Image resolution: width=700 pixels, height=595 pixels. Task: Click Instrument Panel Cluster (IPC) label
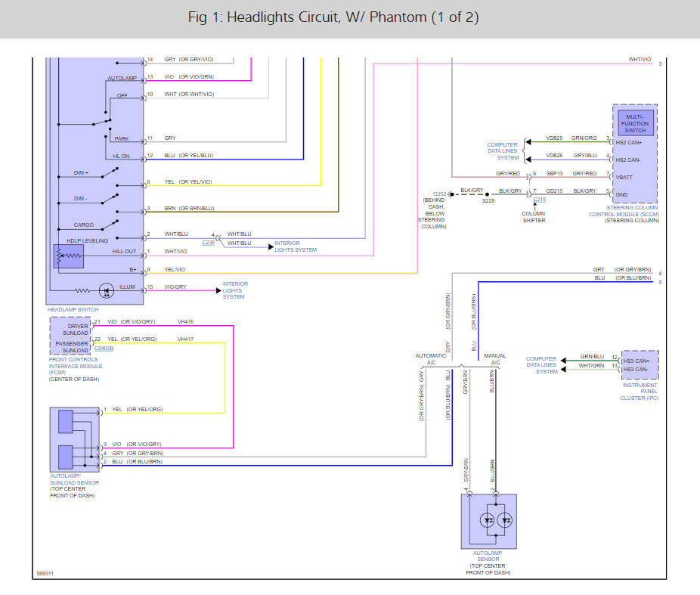tap(640, 392)
